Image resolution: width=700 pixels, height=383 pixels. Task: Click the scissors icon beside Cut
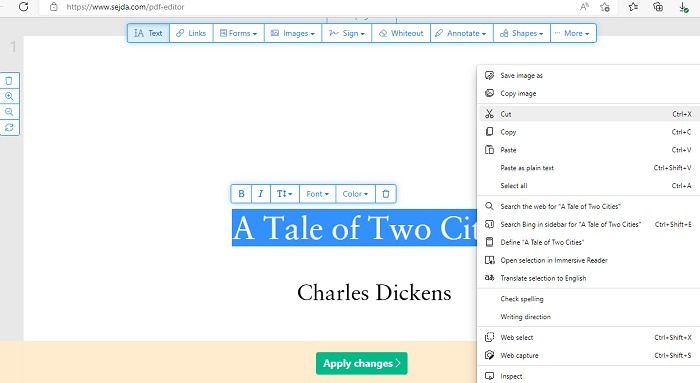489,114
